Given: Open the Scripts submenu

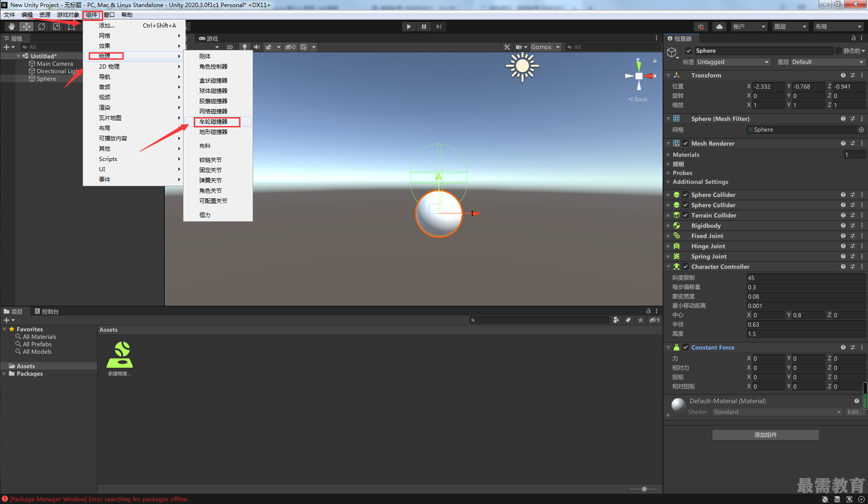Looking at the screenshot, I should (133, 159).
